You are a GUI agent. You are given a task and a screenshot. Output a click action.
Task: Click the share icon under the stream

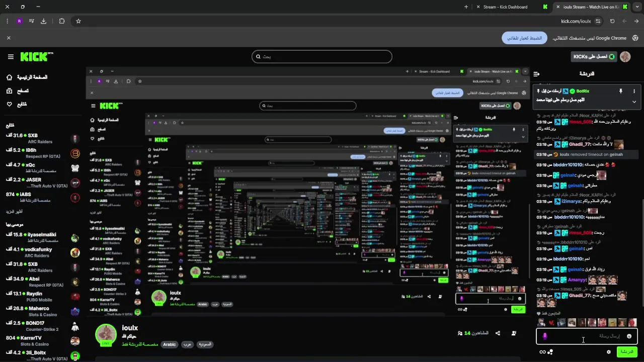tap(498, 333)
